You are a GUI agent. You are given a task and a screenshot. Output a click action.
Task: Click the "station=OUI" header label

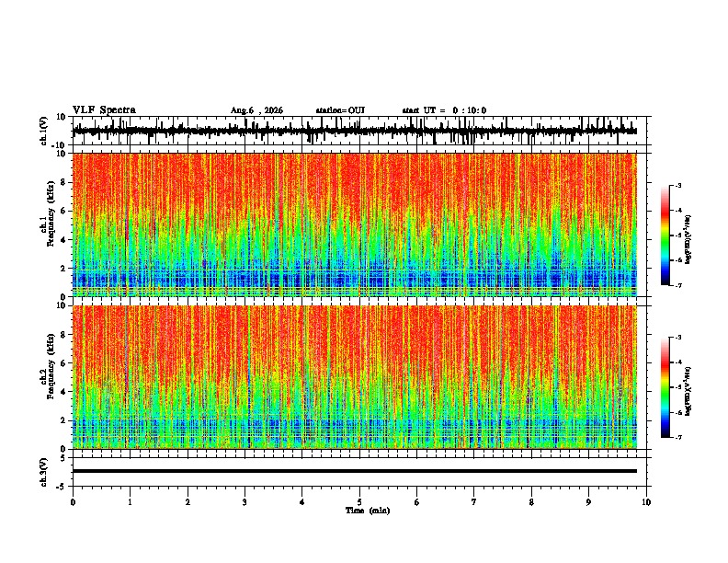coord(340,110)
